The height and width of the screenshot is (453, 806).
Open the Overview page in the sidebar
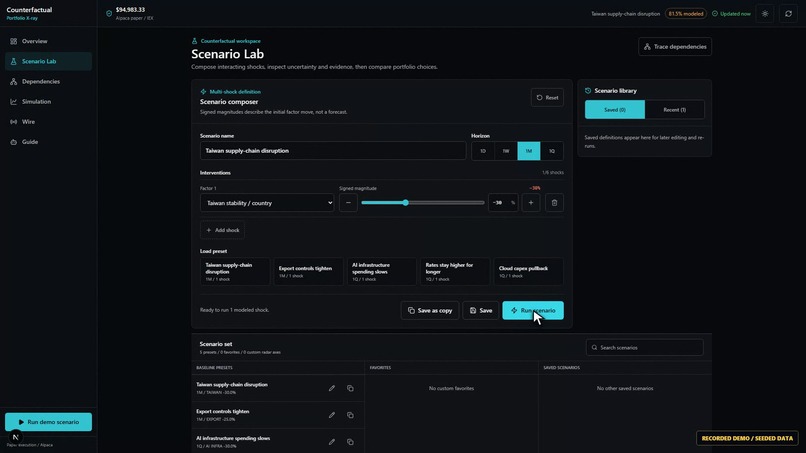coord(48,41)
